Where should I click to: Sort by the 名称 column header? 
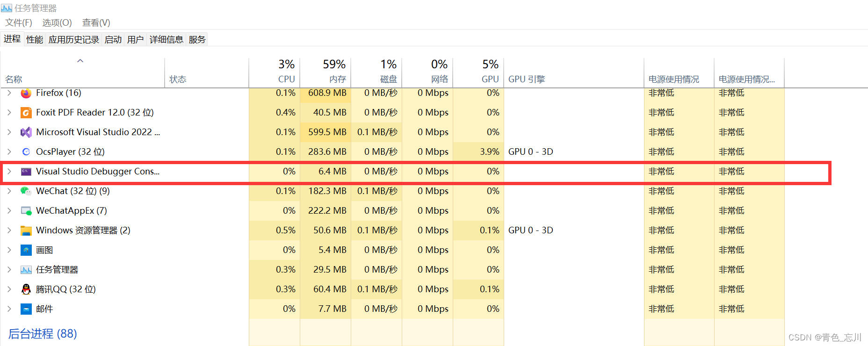click(x=83, y=72)
